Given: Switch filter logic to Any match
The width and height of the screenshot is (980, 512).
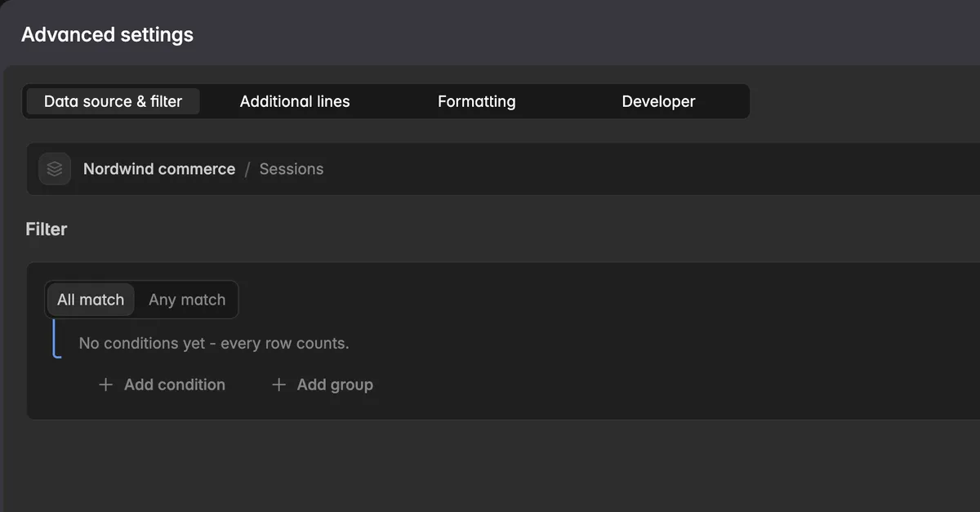Looking at the screenshot, I should (187, 300).
